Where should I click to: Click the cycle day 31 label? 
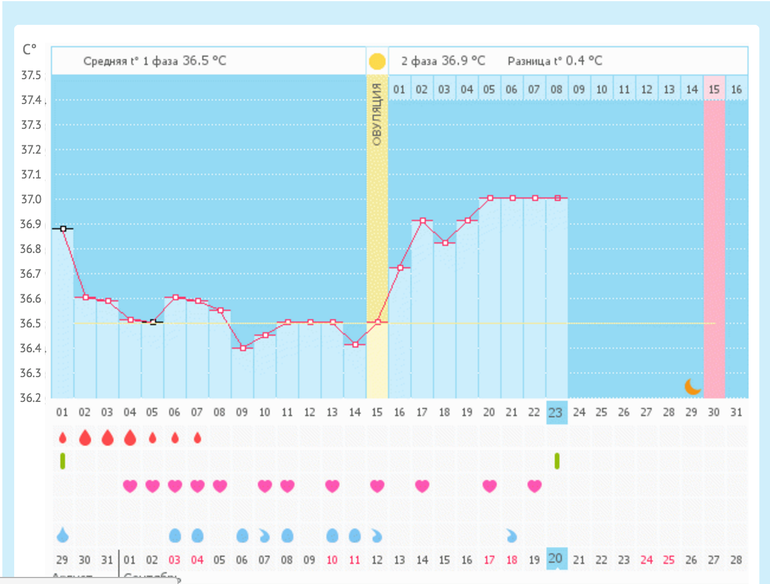tap(736, 412)
